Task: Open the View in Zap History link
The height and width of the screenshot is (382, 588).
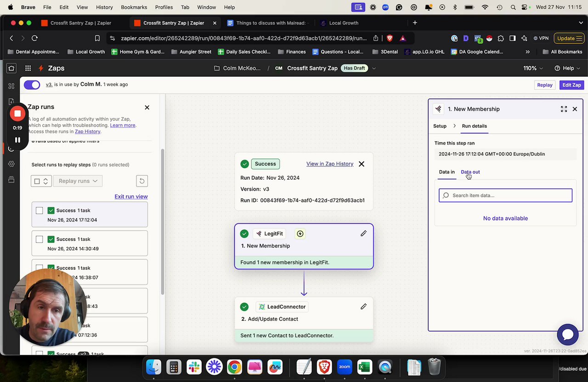Action: click(330, 164)
